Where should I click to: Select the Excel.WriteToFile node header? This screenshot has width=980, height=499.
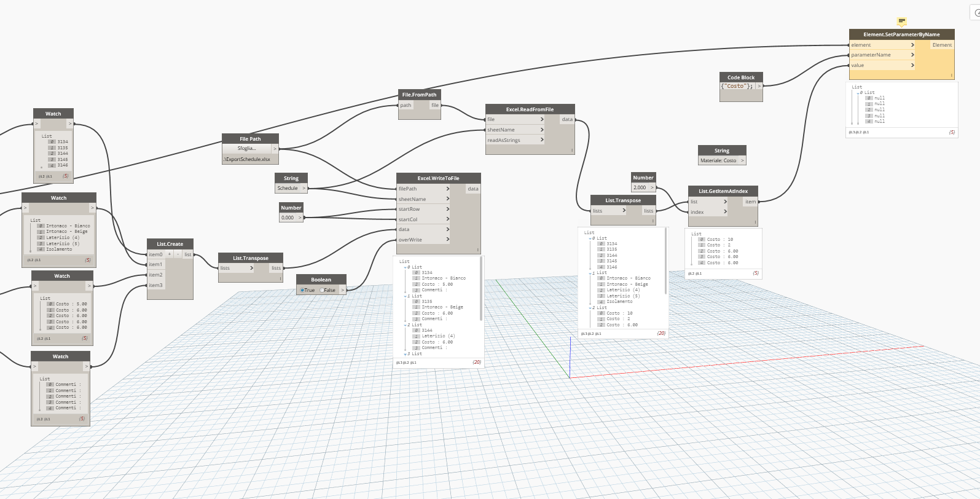439,178
